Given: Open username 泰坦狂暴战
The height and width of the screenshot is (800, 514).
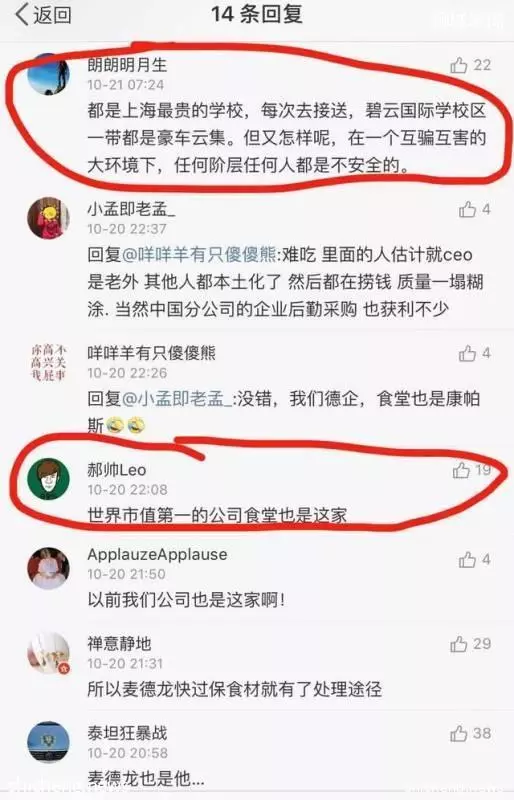Looking at the screenshot, I should tap(127, 733).
